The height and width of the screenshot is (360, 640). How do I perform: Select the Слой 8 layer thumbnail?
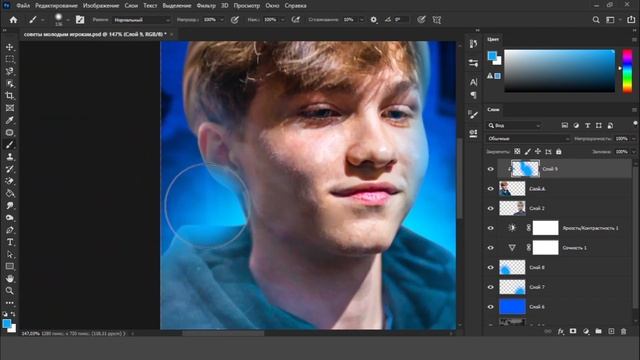512,267
